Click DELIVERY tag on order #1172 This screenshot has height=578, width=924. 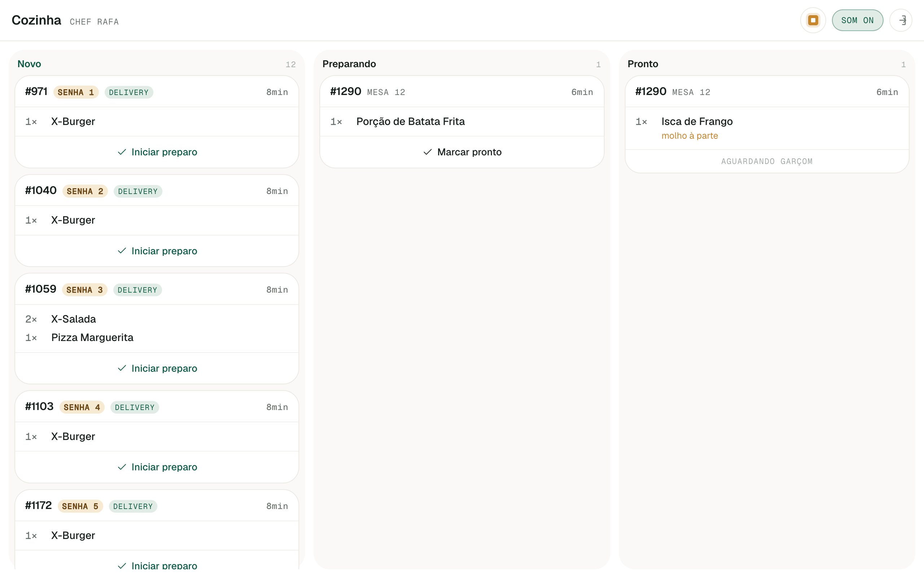click(133, 506)
